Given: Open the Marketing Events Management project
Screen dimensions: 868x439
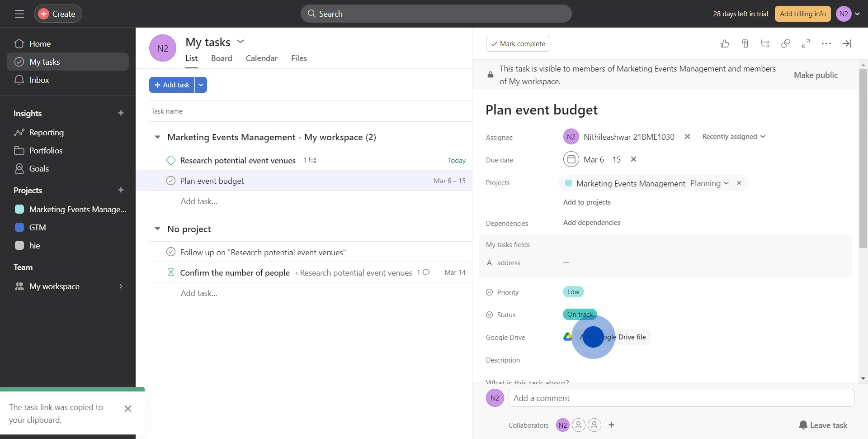Looking at the screenshot, I should click(77, 210).
